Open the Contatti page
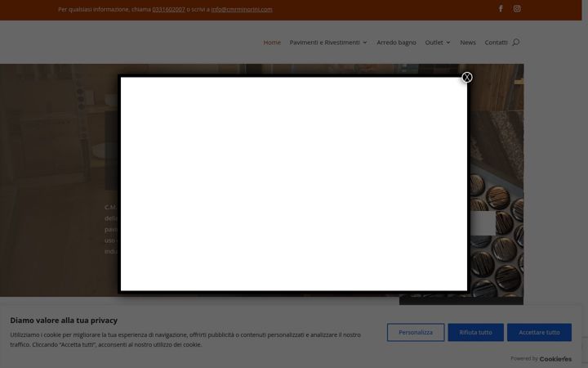The height and width of the screenshot is (368, 588). pyautogui.click(x=496, y=43)
